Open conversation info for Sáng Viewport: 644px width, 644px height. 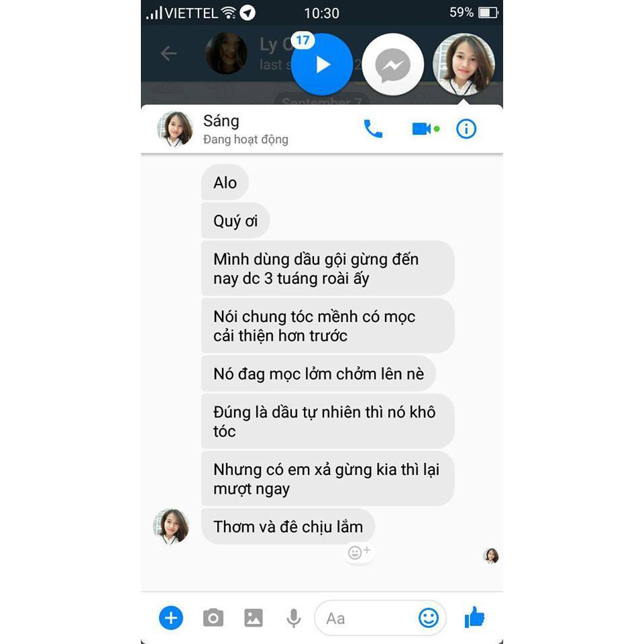pos(466,129)
